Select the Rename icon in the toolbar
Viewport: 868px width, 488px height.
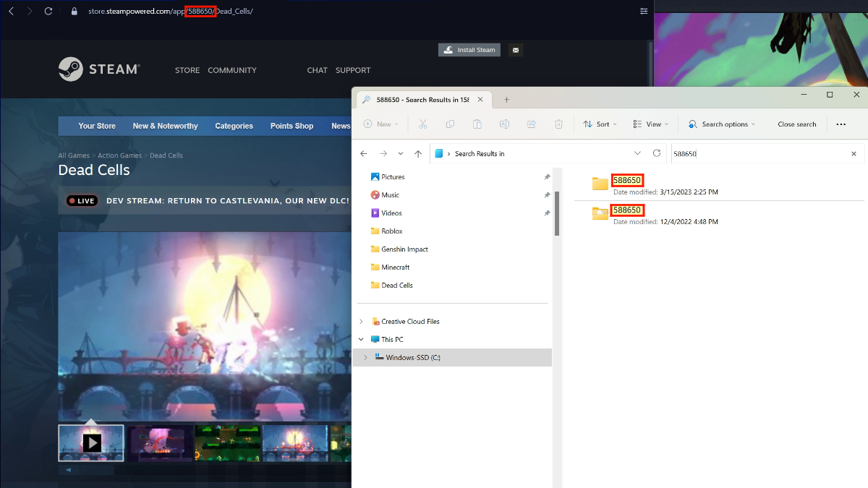point(504,124)
